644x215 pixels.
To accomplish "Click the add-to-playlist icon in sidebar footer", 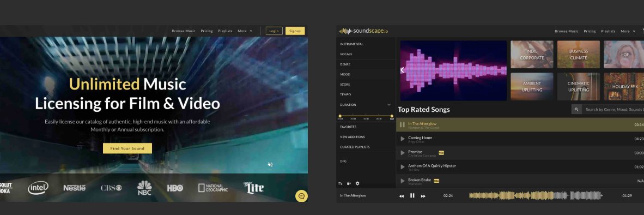I will pos(340,183).
